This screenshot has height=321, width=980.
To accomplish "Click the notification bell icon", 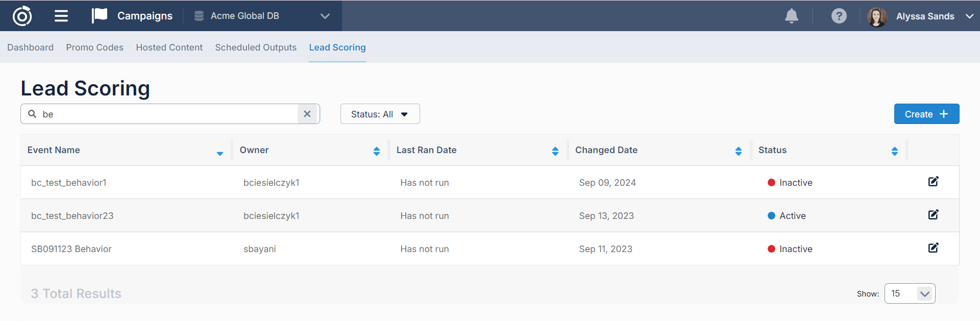I will click(791, 16).
